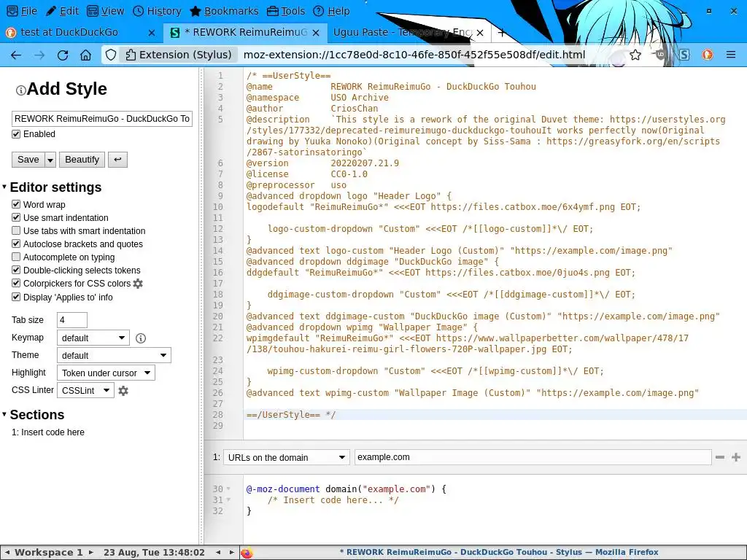
Task: Open the Firefox hamburger menu
Action: click(x=731, y=55)
